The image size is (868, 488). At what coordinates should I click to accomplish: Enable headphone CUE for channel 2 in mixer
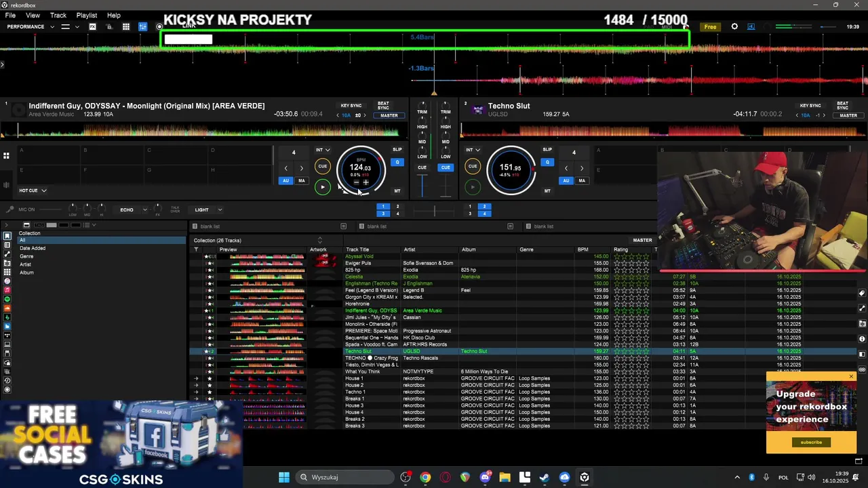pyautogui.click(x=446, y=167)
